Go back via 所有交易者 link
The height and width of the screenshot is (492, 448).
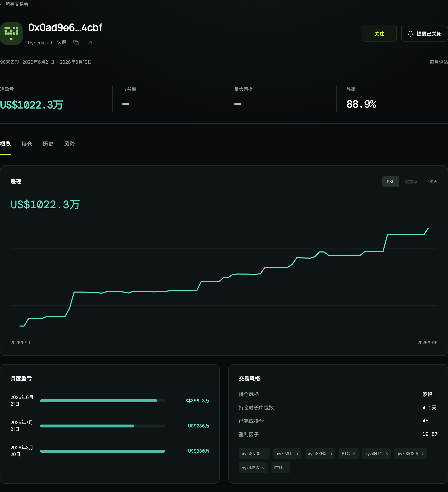(14, 4)
